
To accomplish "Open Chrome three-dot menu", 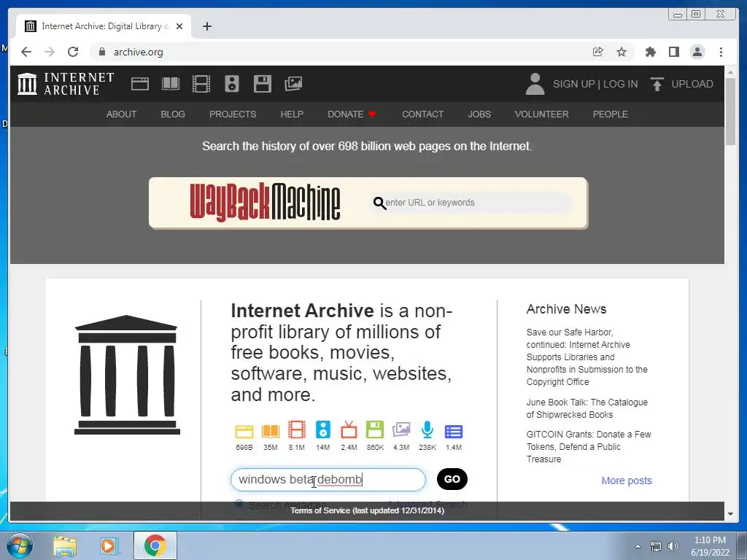I will [721, 52].
